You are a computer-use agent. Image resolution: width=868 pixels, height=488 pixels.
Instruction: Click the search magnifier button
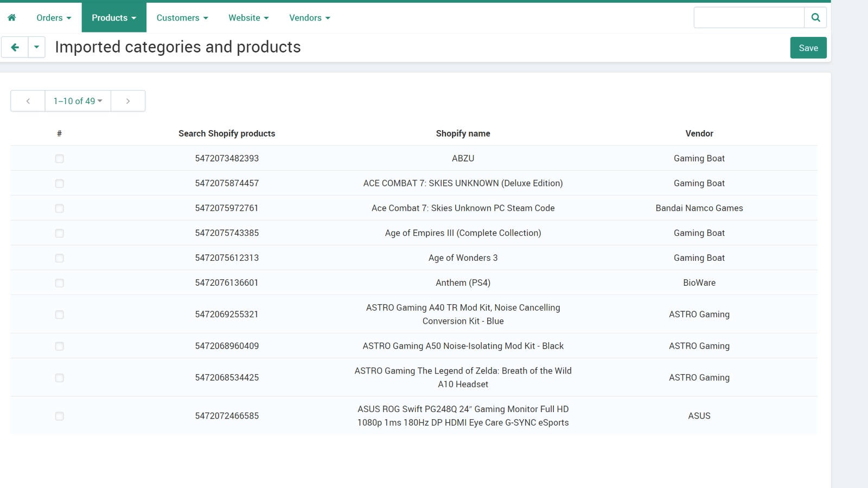tap(815, 17)
